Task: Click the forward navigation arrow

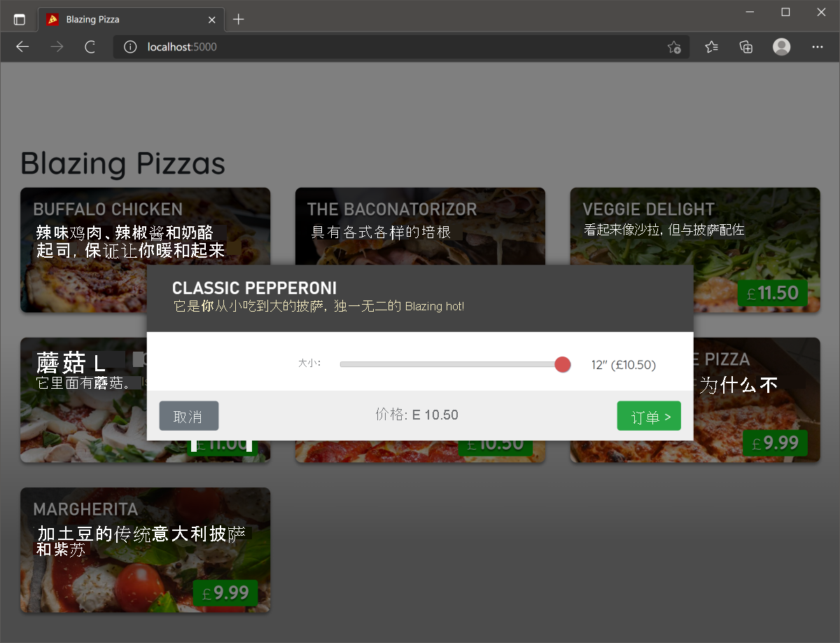Action: tap(55, 47)
